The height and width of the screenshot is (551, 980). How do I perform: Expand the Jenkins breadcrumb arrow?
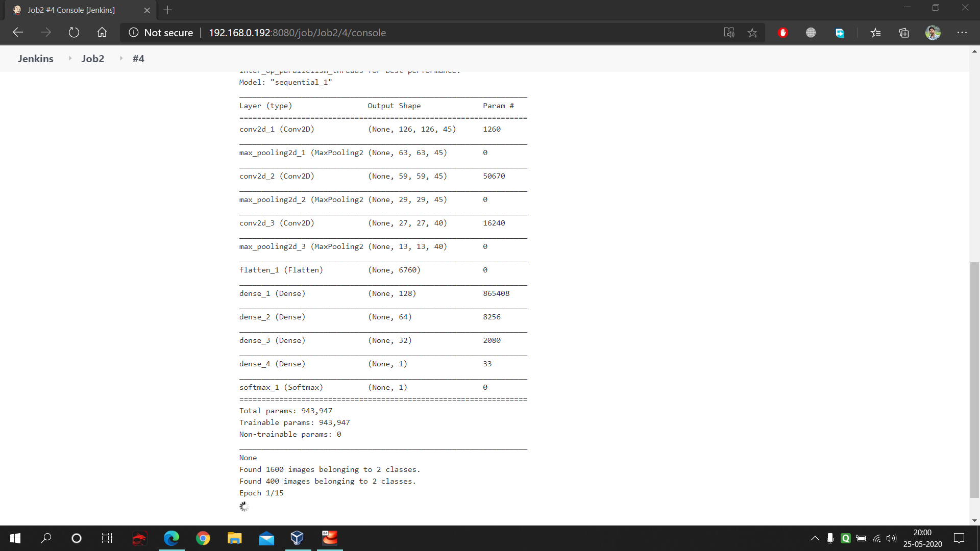pyautogui.click(x=70, y=58)
